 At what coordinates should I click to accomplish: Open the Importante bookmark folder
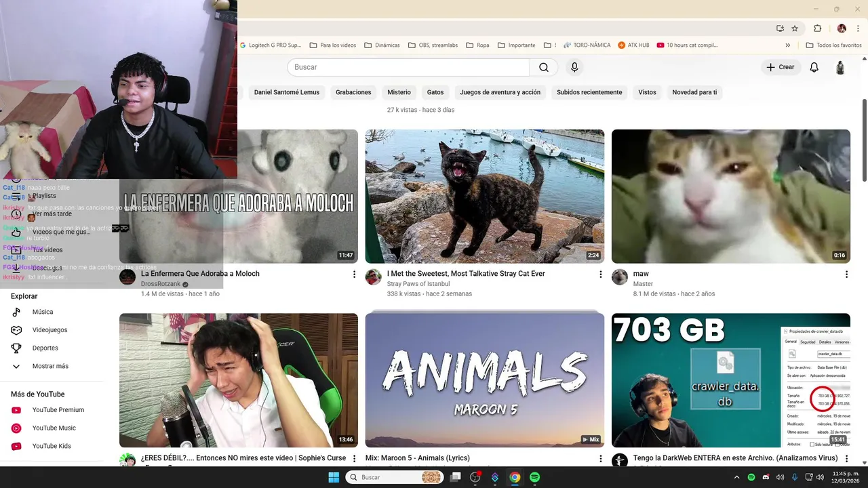pos(516,45)
